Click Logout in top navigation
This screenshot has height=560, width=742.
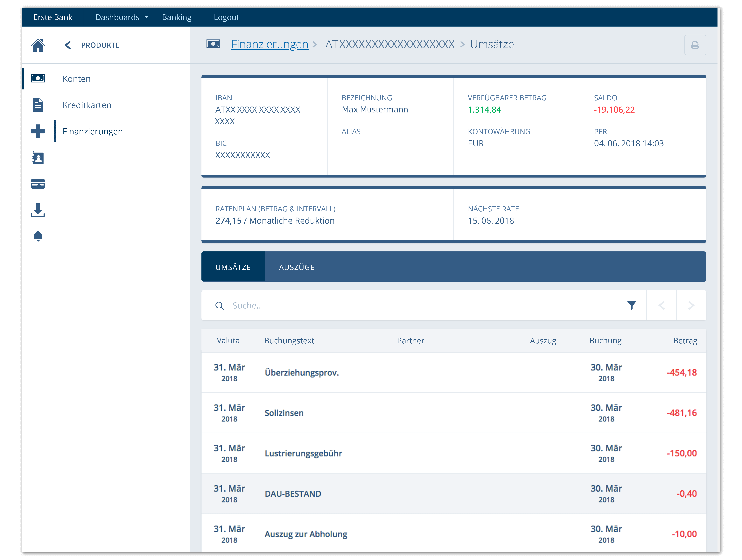click(226, 17)
